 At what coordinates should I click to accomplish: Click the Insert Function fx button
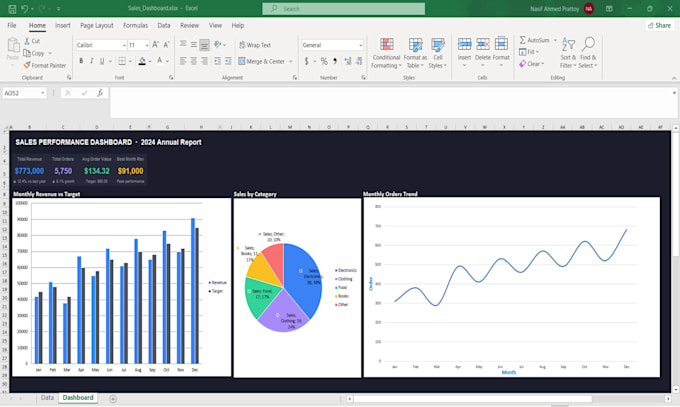[x=100, y=93]
